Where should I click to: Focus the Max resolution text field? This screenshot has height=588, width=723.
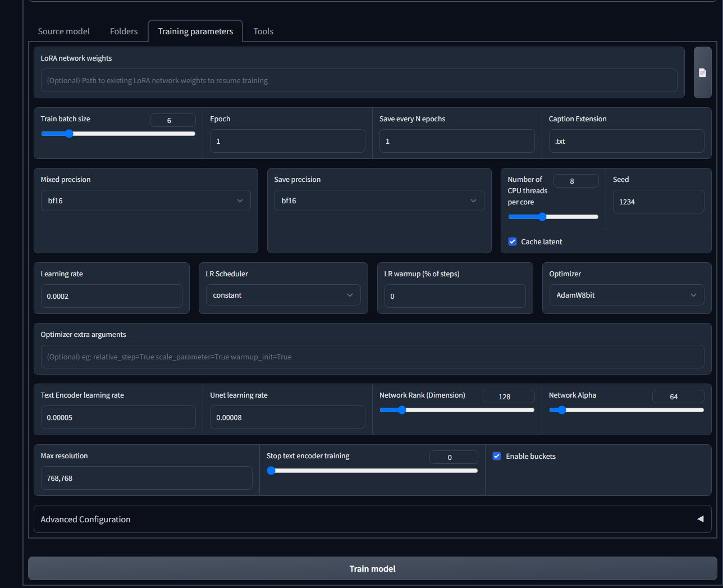pyautogui.click(x=146, y=478)
